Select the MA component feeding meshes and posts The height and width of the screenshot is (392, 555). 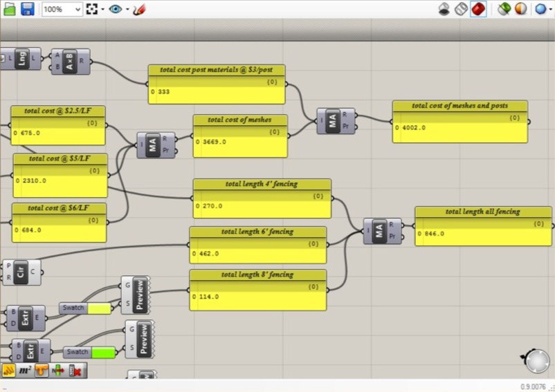click(x=332, y=121)
